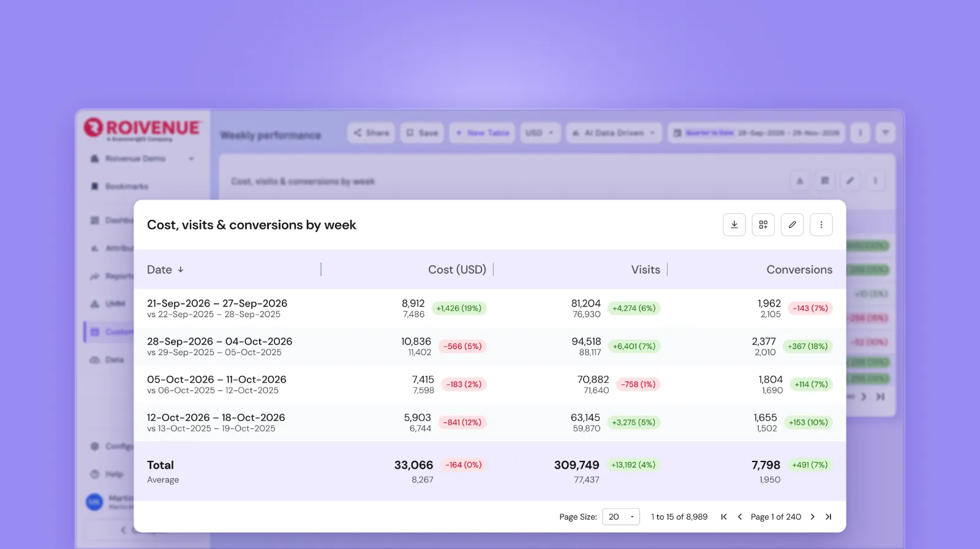Viewport: 980px width, 549px height.
Task: Click the user avatar in the sidebar
Action: coord(94,502)
